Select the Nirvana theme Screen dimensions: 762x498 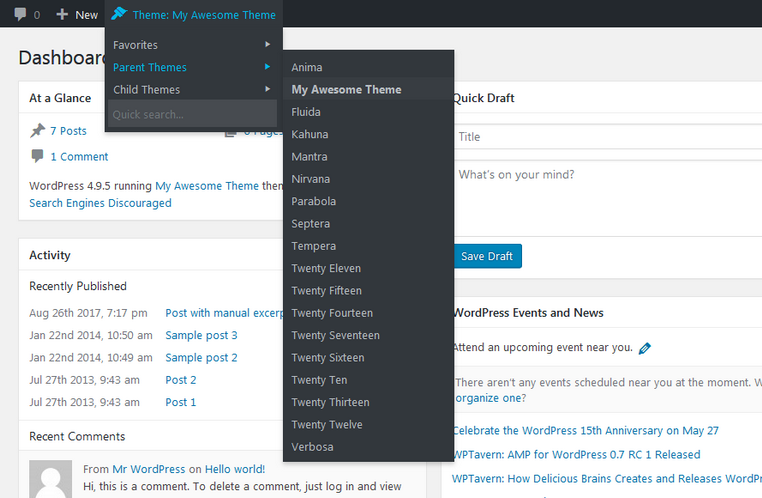368,179
